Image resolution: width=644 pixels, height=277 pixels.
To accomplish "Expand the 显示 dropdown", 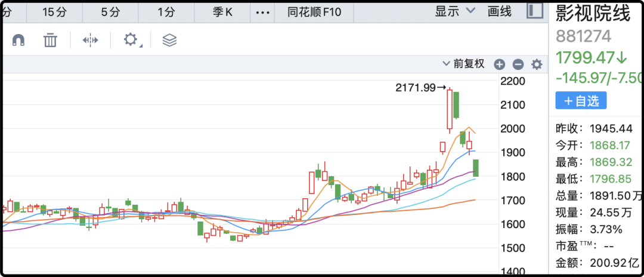I will pos(454,11).
